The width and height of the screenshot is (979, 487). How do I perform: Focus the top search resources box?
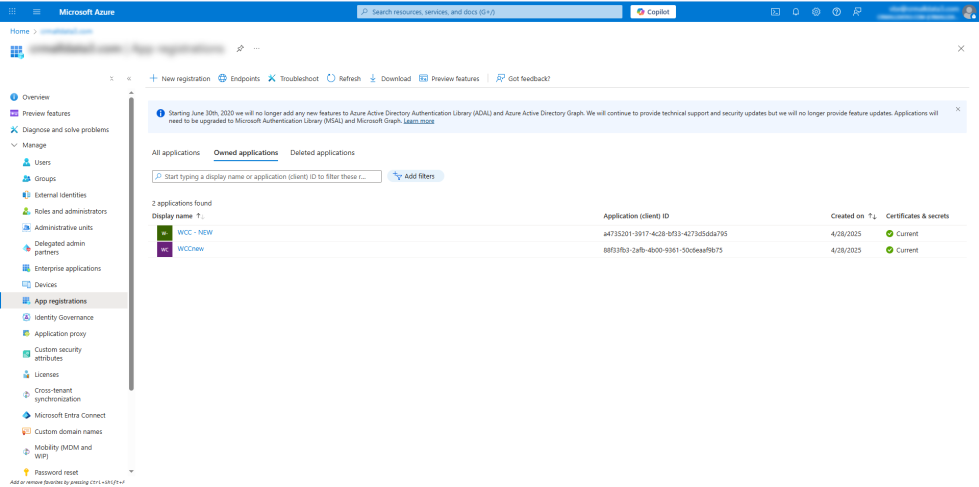[x=490, y=12]
